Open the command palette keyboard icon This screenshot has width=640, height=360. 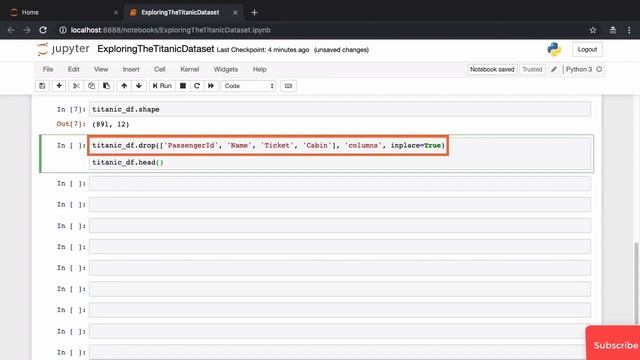point(288,86)
